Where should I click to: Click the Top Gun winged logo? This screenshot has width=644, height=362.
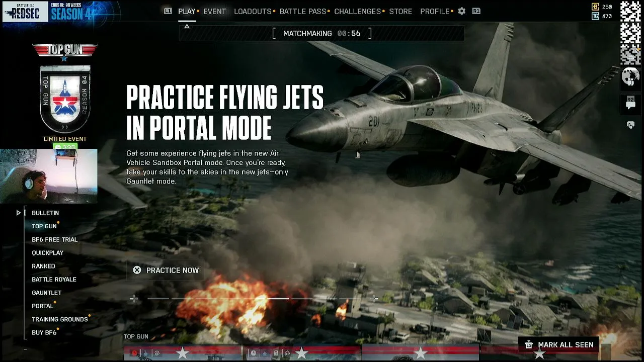tap(65, 51)
